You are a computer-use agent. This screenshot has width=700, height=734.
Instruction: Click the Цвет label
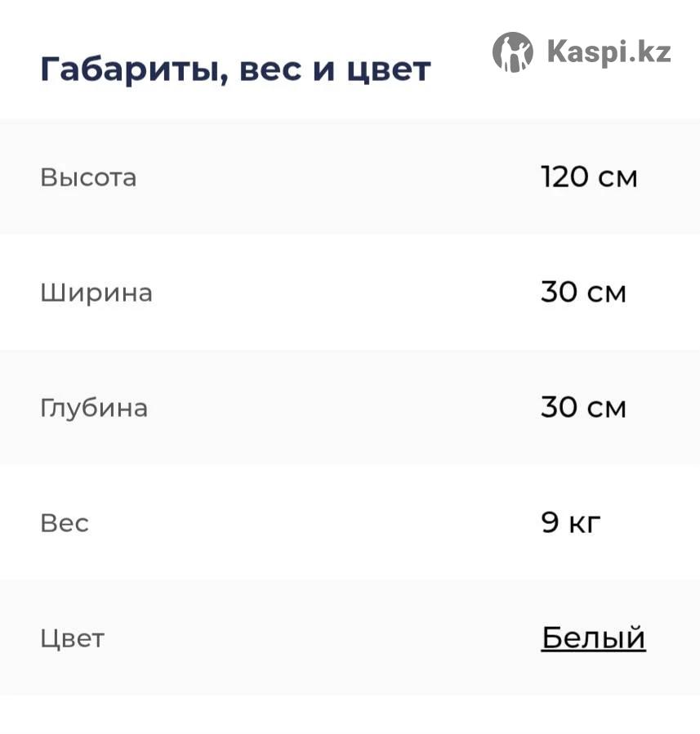pyautogui.click(x=73, y=638)
